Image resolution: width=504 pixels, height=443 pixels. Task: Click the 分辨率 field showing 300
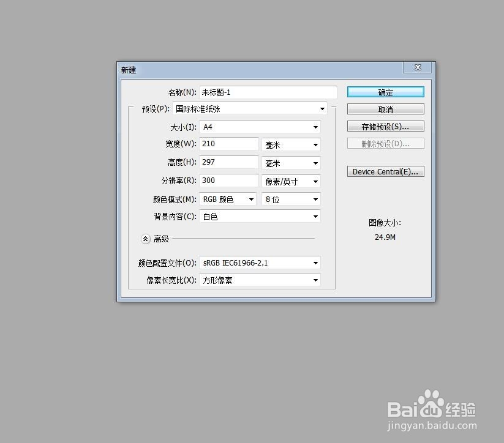tap(229, 181)
